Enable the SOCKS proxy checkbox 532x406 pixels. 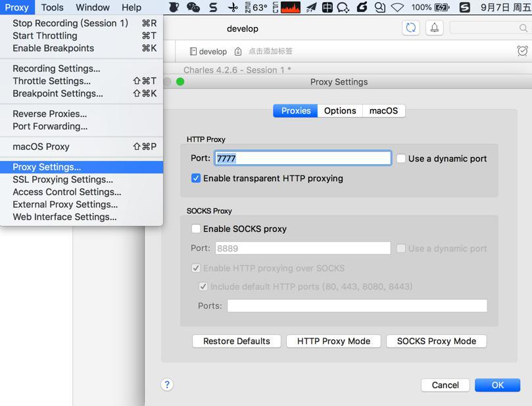[196, 229]
